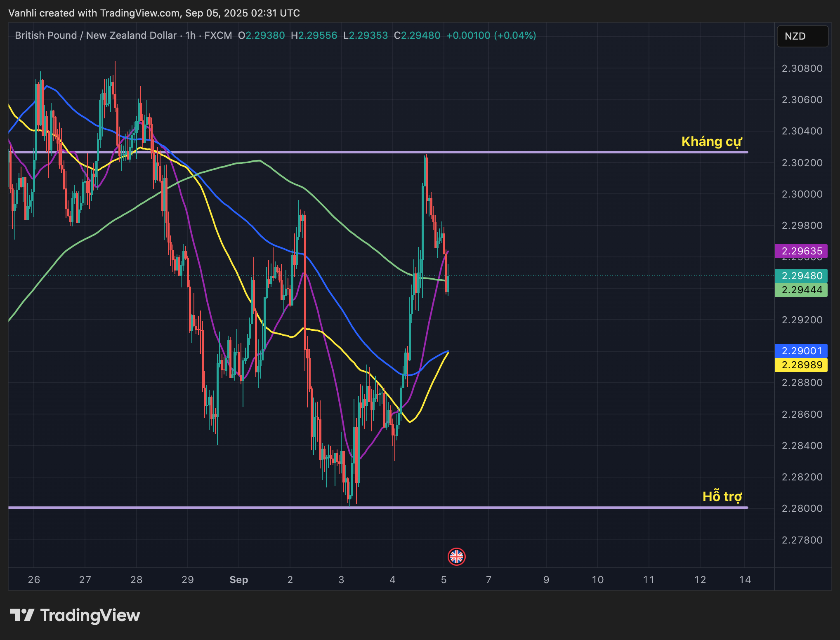Image resolution: width=840 pixels, height=640 pixels.
Task: Click the UK flag economic event marker
Action: coord(456,557)
